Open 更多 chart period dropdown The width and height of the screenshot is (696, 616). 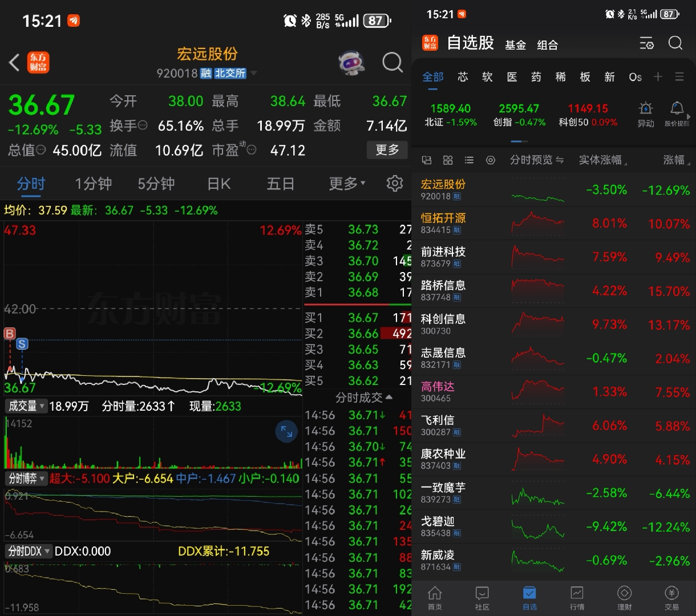coord(347,183)
